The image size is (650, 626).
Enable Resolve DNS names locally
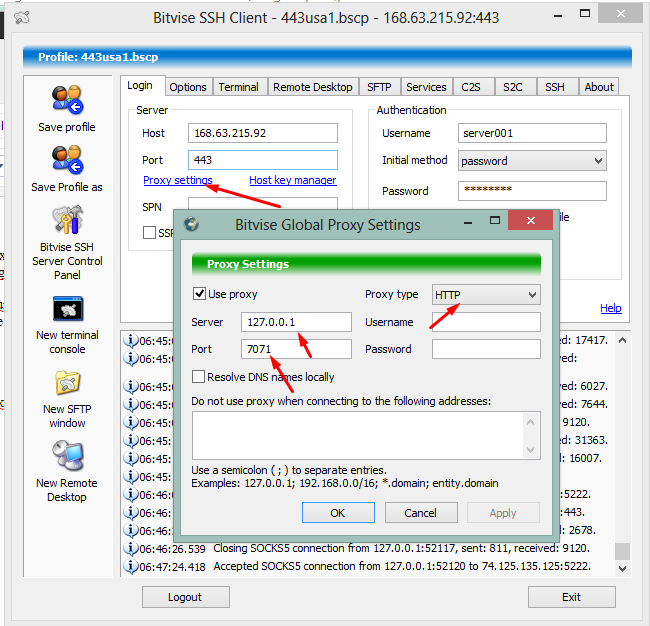[198, 377]
